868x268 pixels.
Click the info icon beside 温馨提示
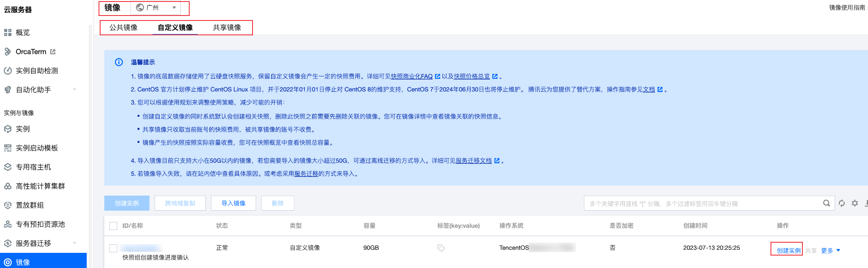pyautogui.click(x=119, y=62)
